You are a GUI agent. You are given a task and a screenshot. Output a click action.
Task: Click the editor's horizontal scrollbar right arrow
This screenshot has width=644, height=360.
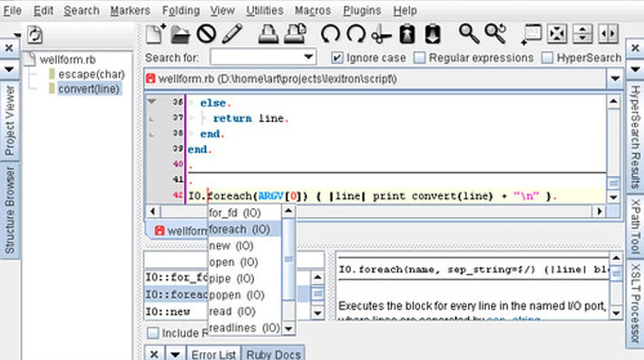(600, 212)
